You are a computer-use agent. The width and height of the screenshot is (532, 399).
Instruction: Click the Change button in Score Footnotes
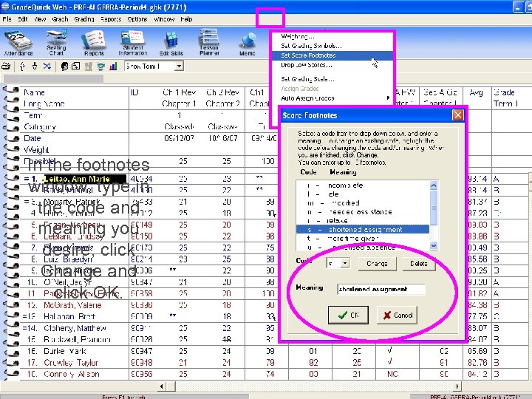point(377,264)
